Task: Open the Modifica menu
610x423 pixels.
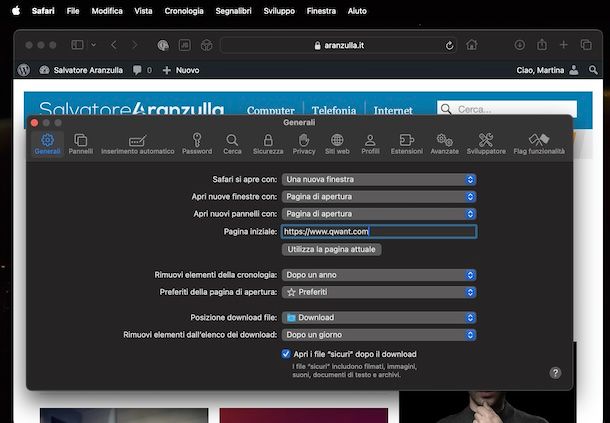Action: 107,11
